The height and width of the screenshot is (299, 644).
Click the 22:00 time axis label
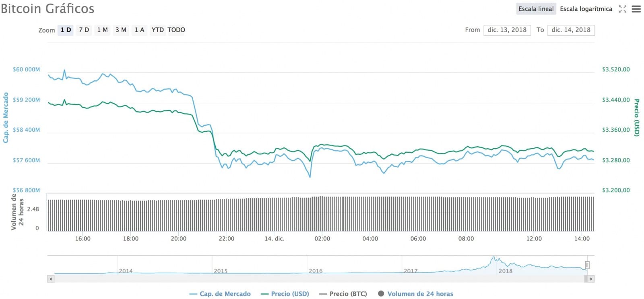pos(227,239)
